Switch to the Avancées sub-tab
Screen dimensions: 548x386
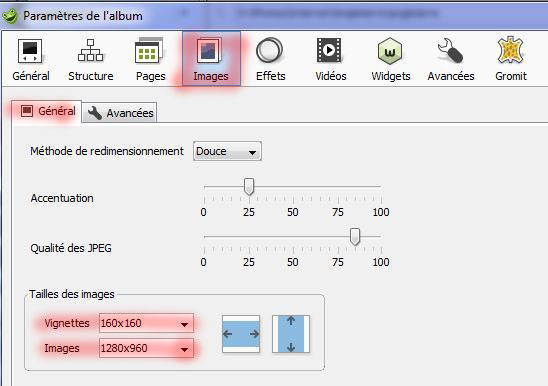[120, 113]
